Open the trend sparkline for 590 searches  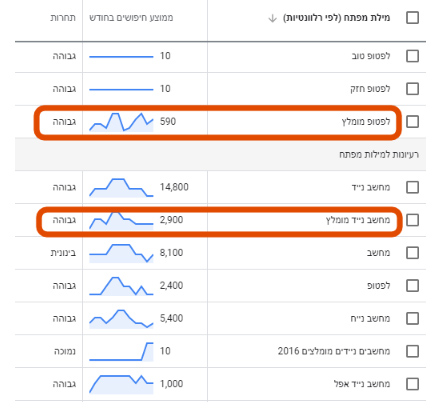pyautogui.click(x=121, y=122)
